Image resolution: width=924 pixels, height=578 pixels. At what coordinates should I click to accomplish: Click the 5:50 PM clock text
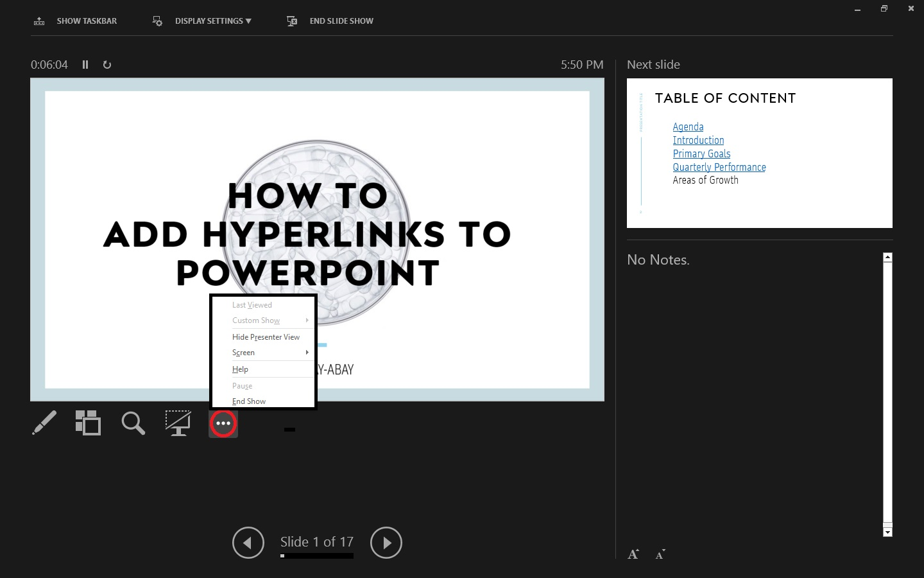(582, 65)
